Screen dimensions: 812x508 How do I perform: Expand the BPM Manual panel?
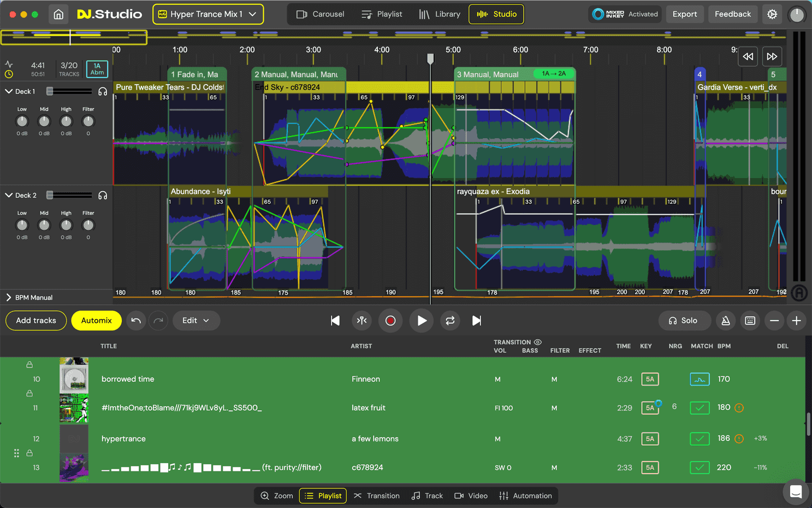[x=8, y=297]
